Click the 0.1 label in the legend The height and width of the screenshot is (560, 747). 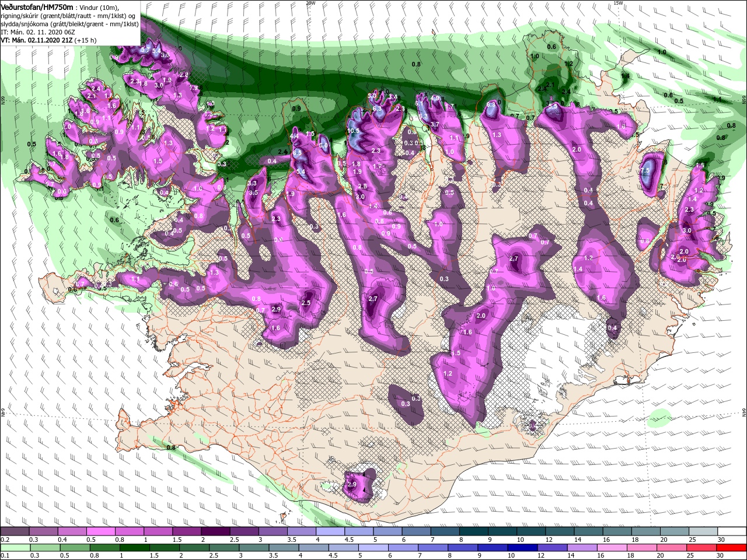(x=5, y=555)
